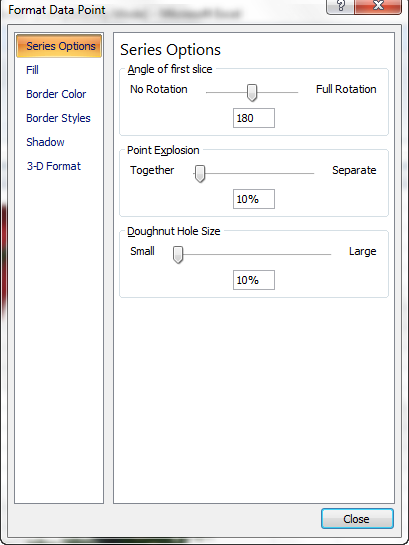Click the Close button
The image size is (409, 545).
357,519
